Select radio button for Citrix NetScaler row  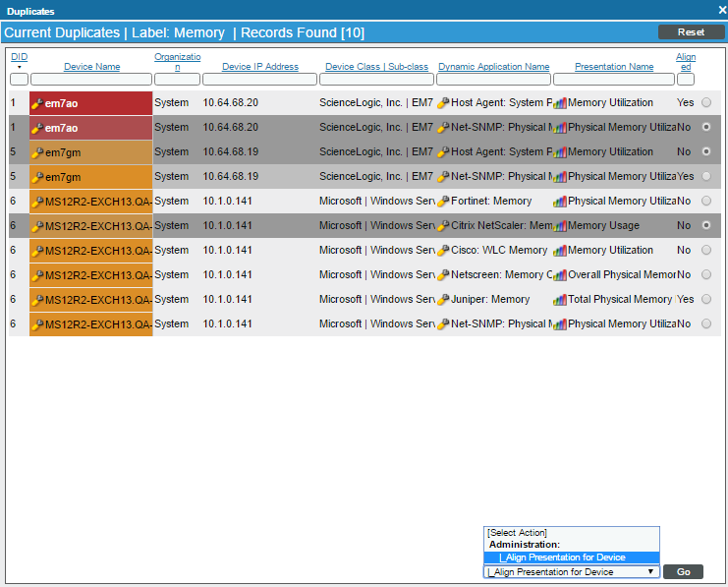click(x=706, y=225)
